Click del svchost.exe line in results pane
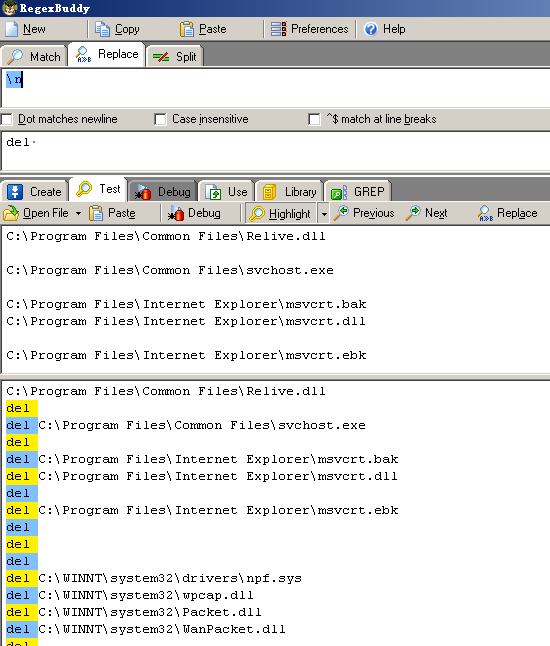The height and width of the screenshot is (646, 550). [186, 425]
